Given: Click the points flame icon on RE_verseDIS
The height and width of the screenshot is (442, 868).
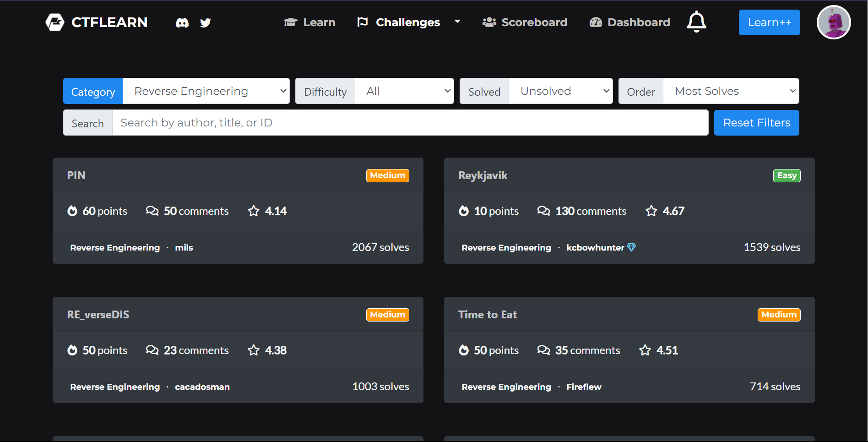Looking at the screenshot, I should [x=72, y=350].
